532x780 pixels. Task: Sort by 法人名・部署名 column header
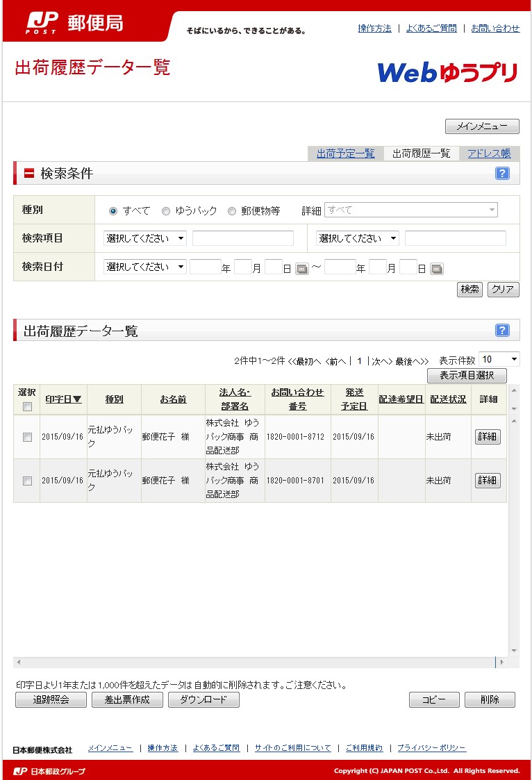235,399
